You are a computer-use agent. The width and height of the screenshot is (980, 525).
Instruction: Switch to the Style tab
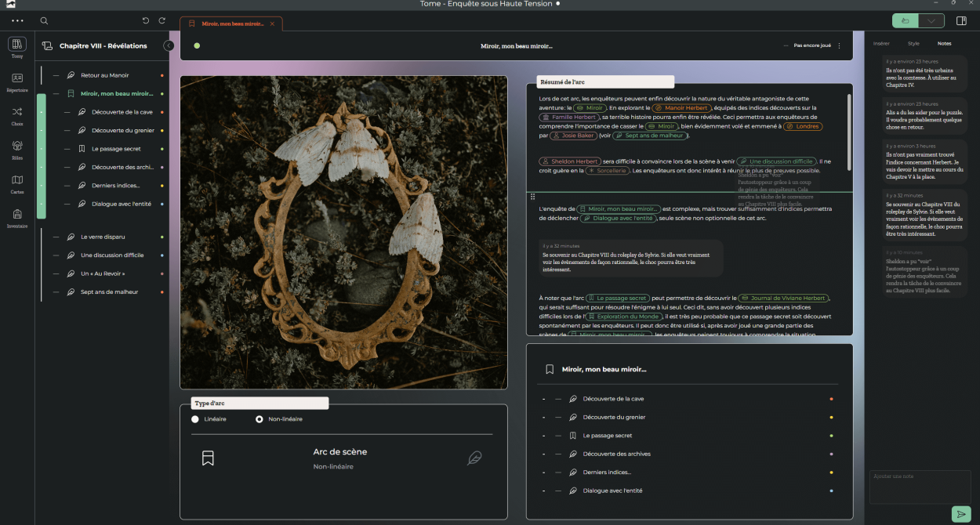pyautogui.click(x=913, y=44)
